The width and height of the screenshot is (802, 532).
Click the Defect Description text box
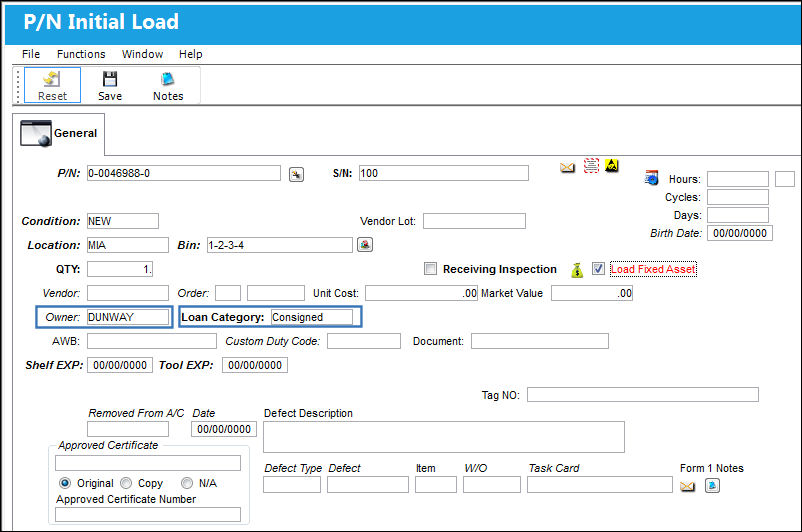(444, 437)
